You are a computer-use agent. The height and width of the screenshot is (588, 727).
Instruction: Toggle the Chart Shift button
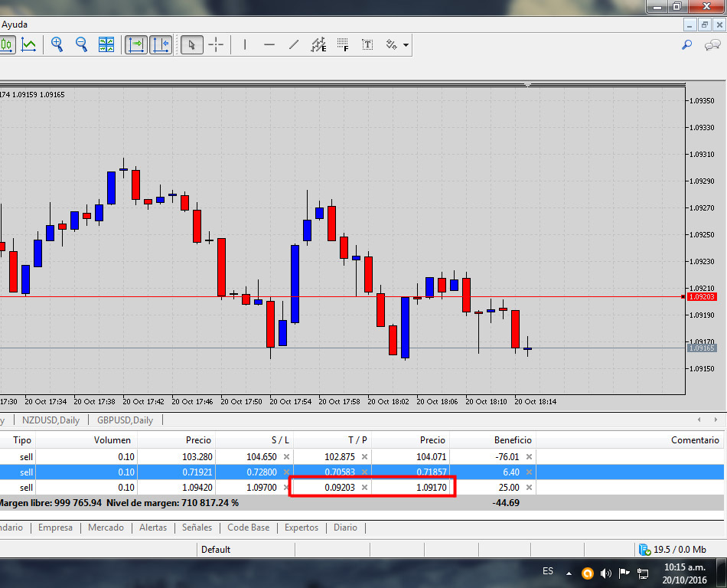click(160, 44)
